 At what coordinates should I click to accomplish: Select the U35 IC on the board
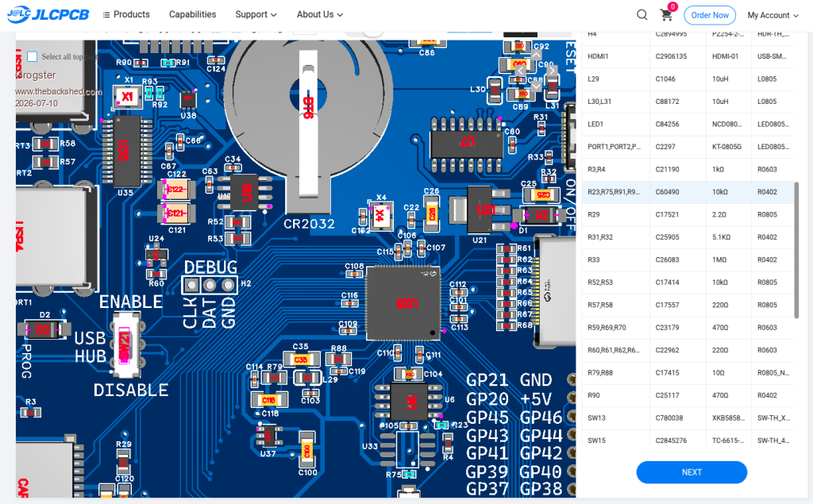pos(126,151)
